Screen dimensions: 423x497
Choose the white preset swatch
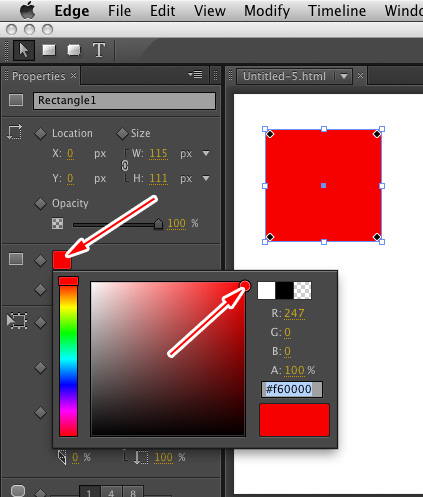point(266,290)
